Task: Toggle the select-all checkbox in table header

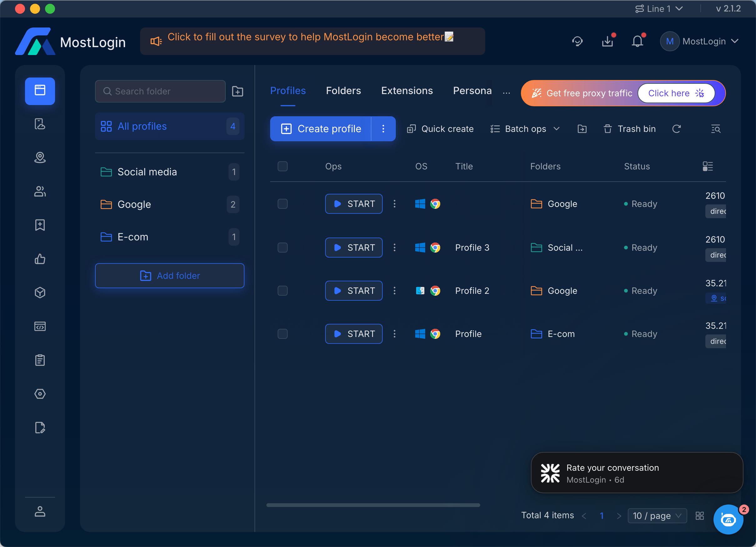Action: tap(283, 166)
